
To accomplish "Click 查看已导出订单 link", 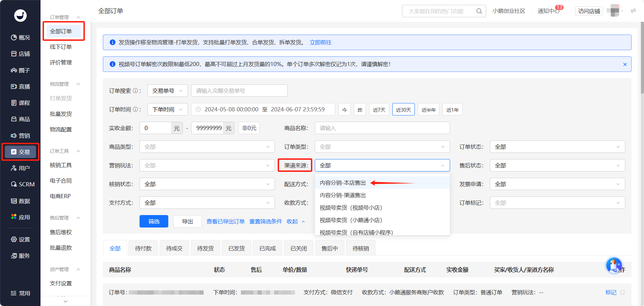I will 225,221.
